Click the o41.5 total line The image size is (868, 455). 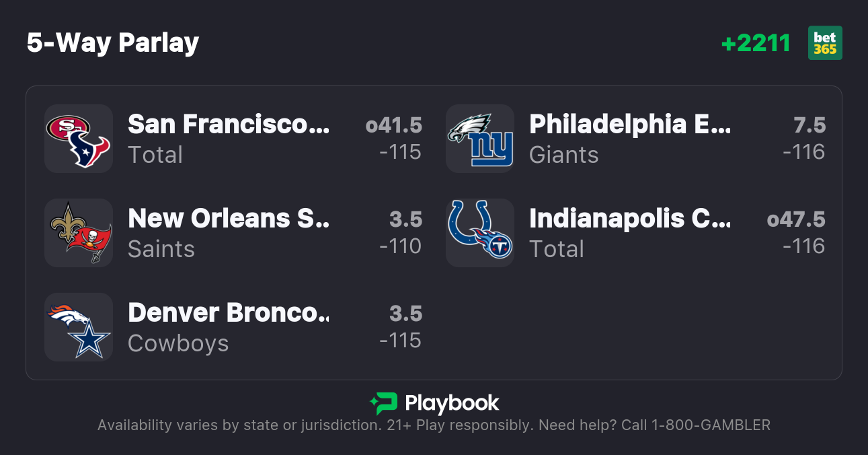click(x=393, y=125)
